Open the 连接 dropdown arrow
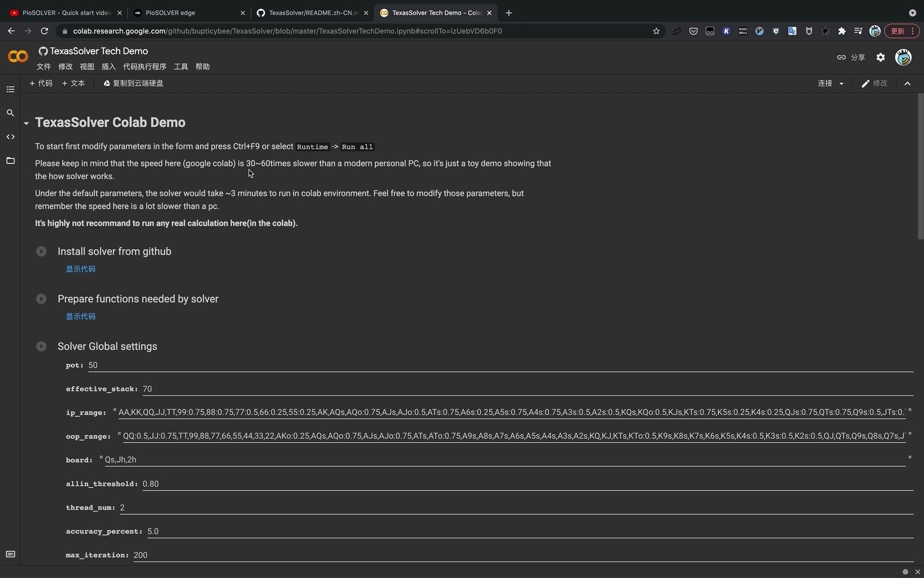 841,84
